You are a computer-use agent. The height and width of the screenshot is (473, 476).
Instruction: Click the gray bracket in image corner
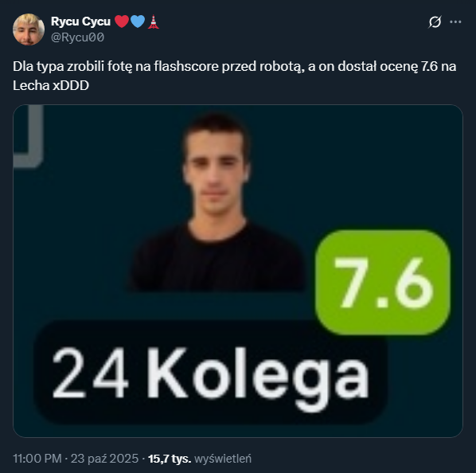tap(29, 136)
